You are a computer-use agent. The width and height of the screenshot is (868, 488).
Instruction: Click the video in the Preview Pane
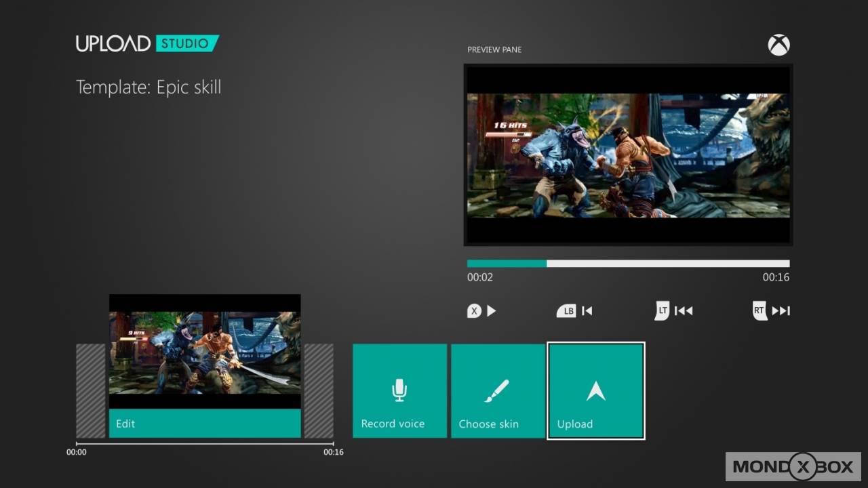click(x=628, y=155)
